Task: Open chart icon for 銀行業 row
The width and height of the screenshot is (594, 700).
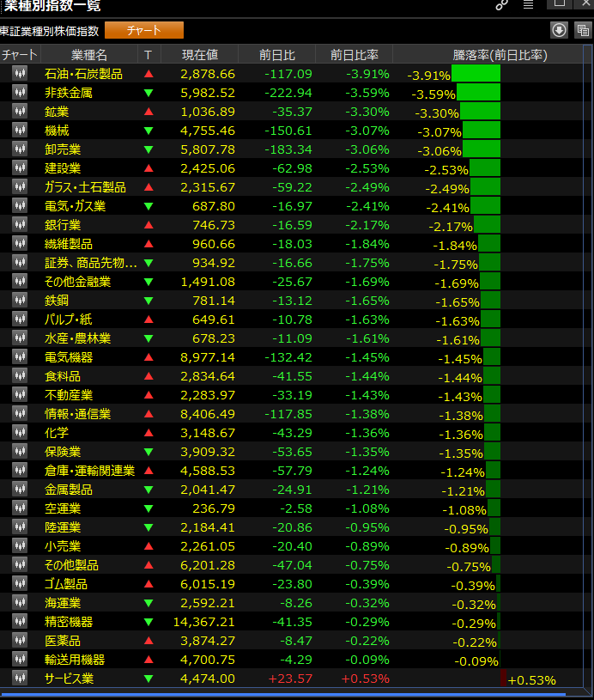Action: click(20, 224)
